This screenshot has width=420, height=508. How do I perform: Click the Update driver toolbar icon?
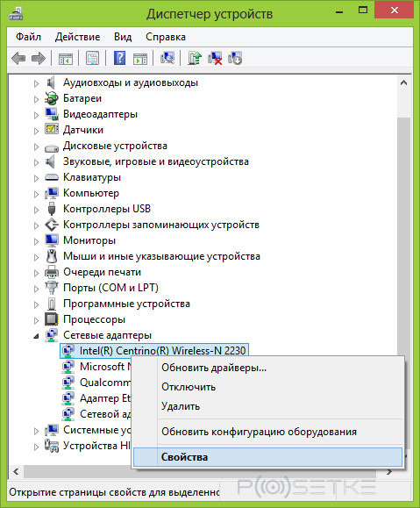(195, 58)
